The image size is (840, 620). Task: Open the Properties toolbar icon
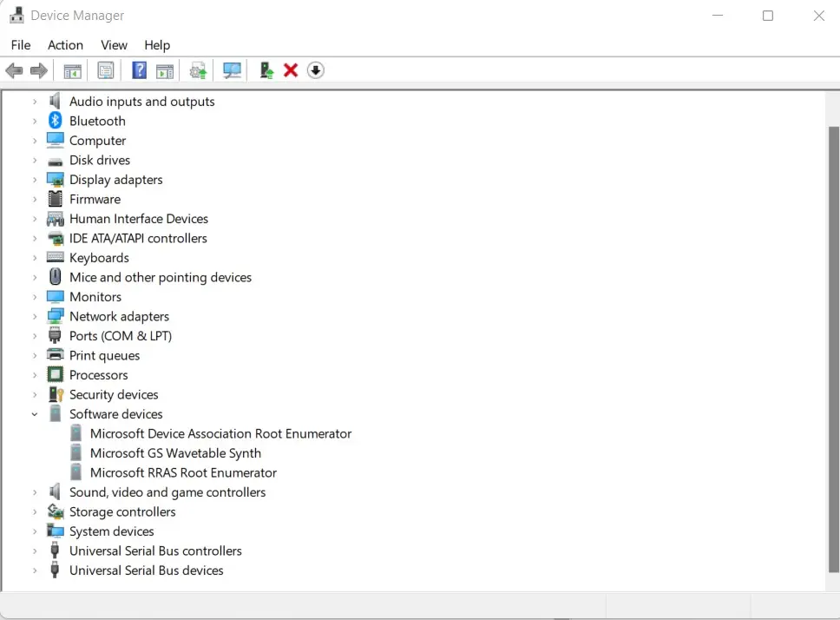pos(105,69)
